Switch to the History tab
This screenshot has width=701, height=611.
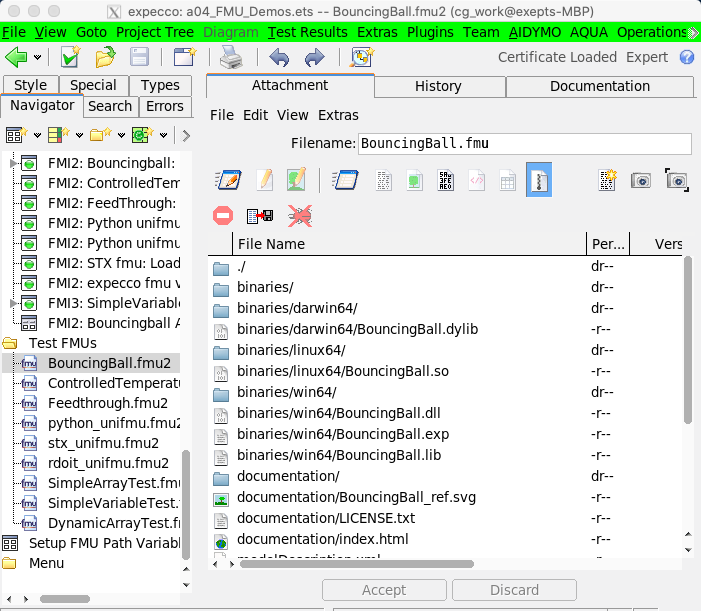pos(438,86)
